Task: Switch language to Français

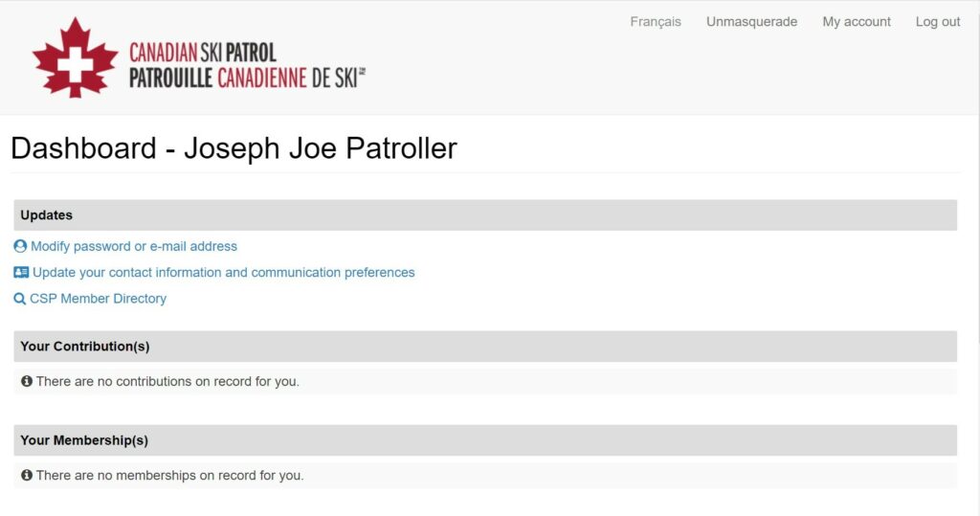Action: [x=656, y=22]
